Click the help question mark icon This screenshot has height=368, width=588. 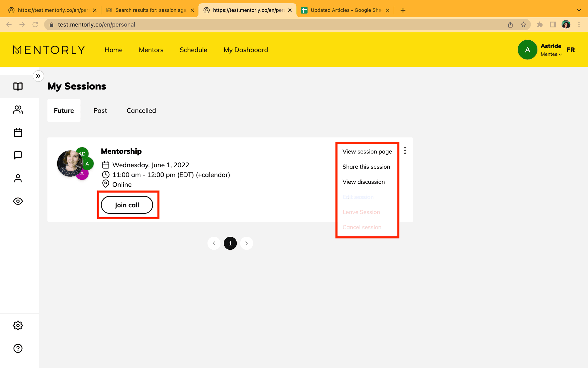tap(18, 348)
